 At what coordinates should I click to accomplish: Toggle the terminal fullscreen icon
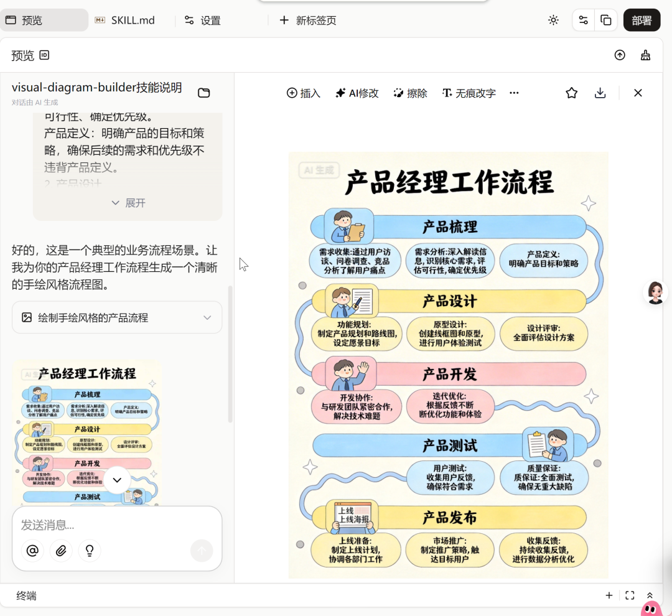click(x=630, y=595)
